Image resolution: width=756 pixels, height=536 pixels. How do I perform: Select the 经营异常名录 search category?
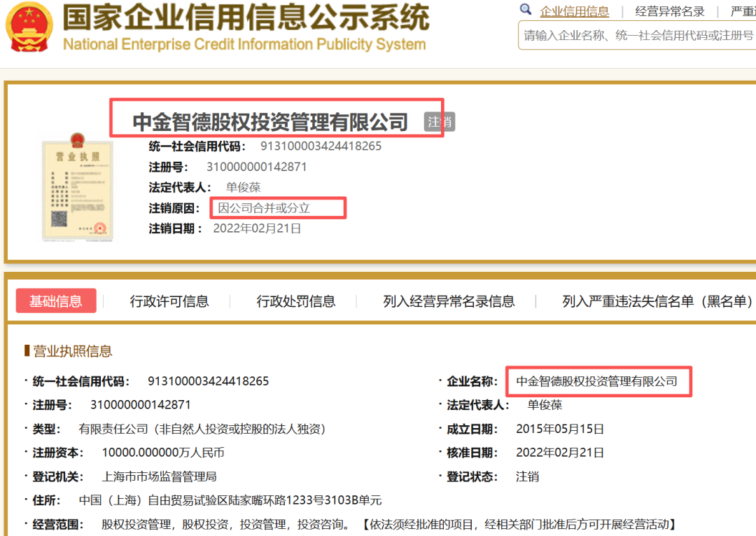pyautogui.click(x=669, y=11)
